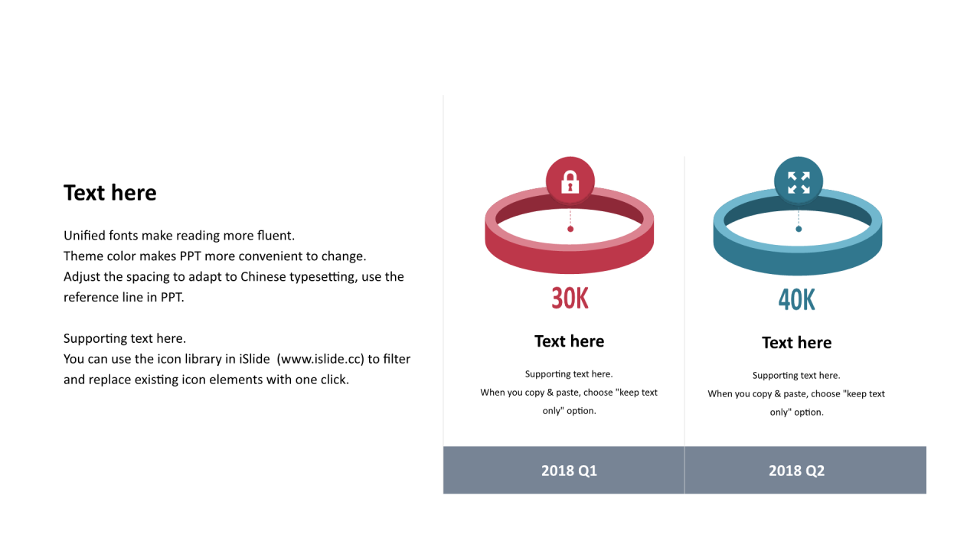Select supporting text under 40K column
The height and width of the screenshot is (551, 980).
tap(796, 394)
